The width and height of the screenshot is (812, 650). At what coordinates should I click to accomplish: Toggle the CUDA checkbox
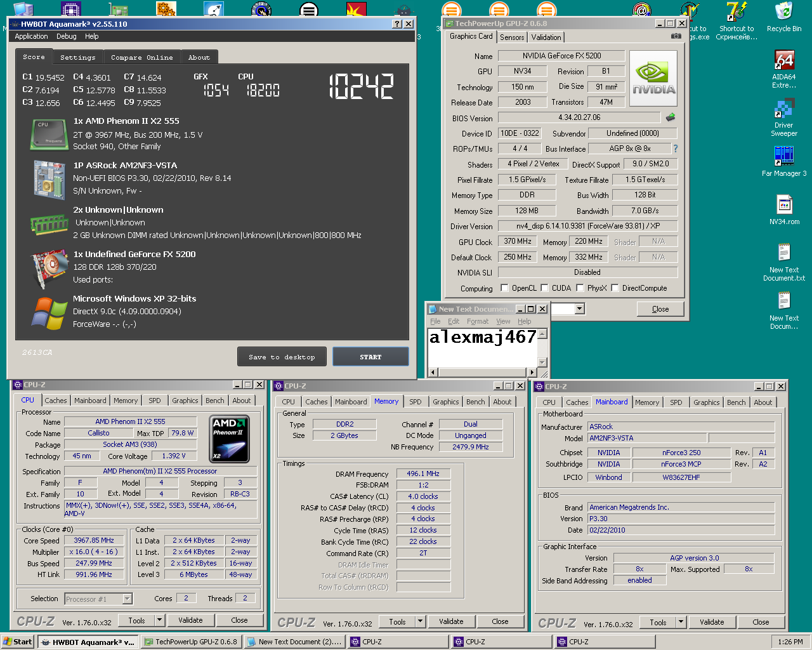click(x=544, y=288)
